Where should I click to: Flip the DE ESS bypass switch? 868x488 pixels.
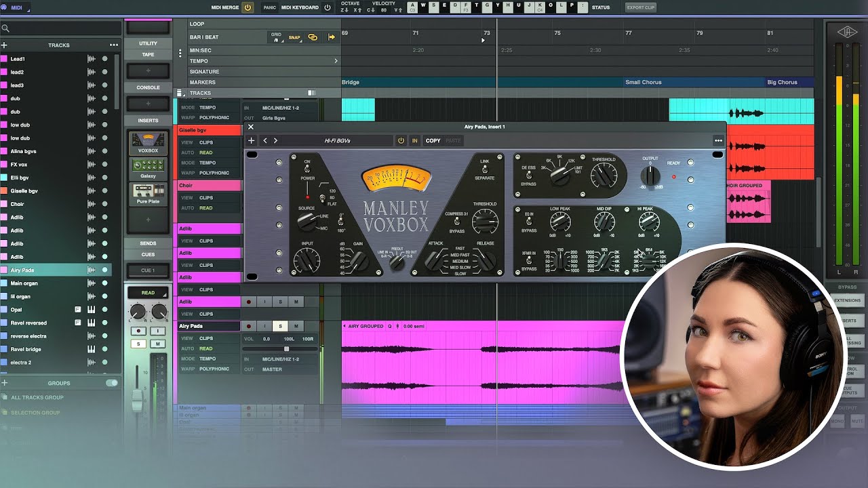528,176
